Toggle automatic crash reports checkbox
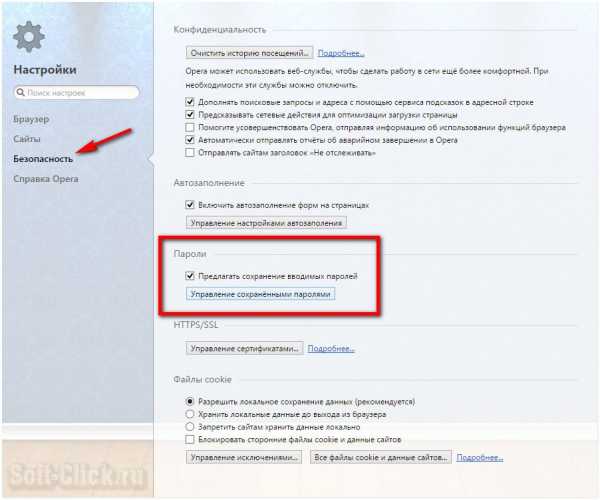 pos(190,140)
